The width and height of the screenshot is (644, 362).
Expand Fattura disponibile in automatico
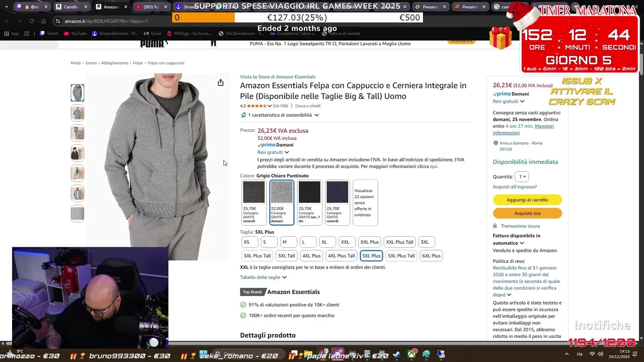522,243
